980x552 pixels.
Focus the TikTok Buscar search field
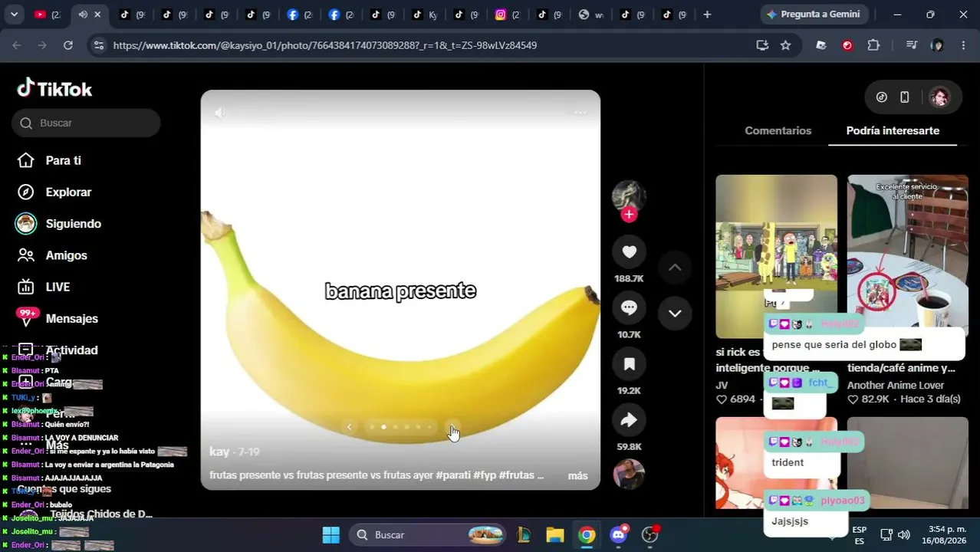86,123
